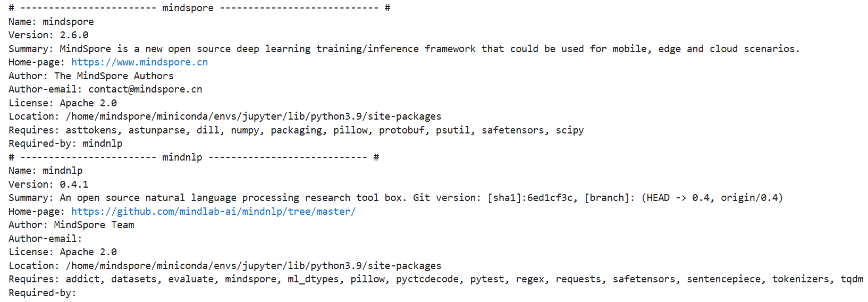The height and width of the screenshot is (302, 868).
Task: Click the "Author: MindSpore Team" line
Action: tap(71, 225)
